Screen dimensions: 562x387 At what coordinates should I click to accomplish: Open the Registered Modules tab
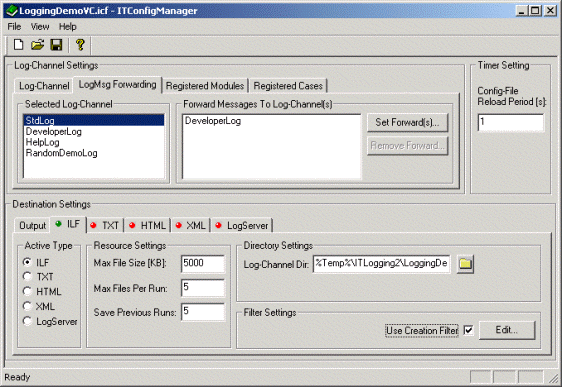[x=205, y=86]
